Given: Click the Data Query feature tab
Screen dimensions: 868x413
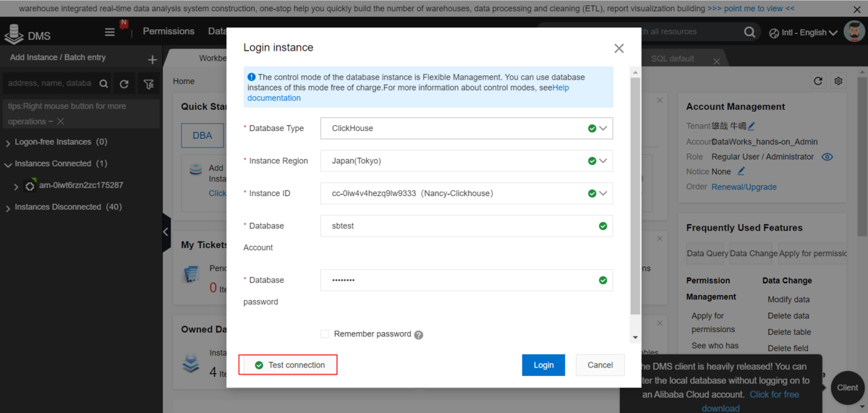Looking at the screenshot, I should [x=707, y=253].
